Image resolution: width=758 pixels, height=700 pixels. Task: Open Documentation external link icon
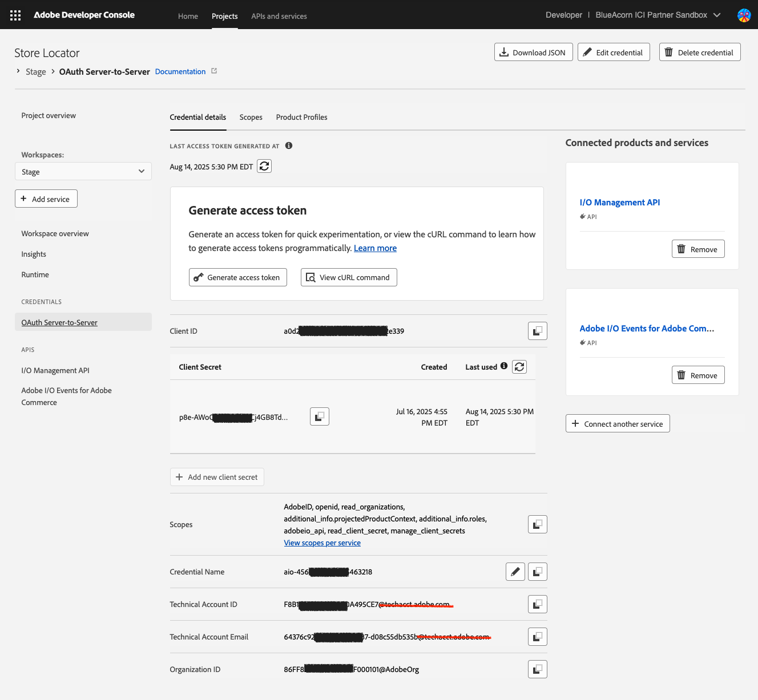pyautogui.click(x=214, y=71)
